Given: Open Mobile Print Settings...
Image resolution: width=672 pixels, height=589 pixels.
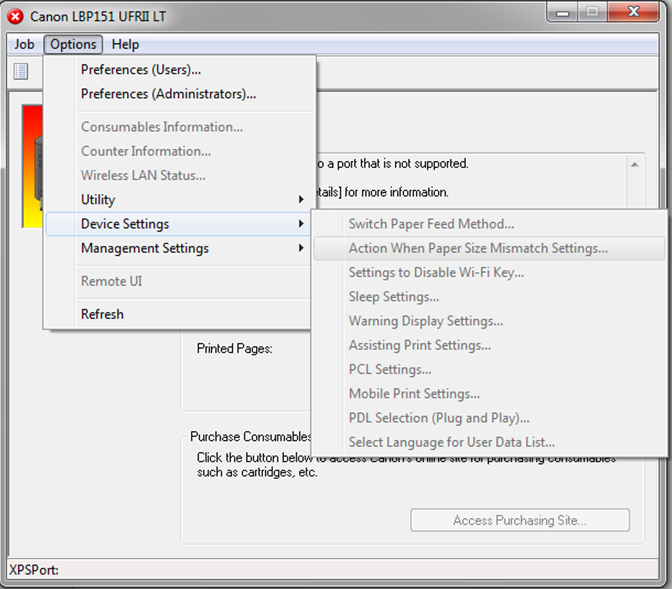Looking at the screenshot, I should click(489, 394).
